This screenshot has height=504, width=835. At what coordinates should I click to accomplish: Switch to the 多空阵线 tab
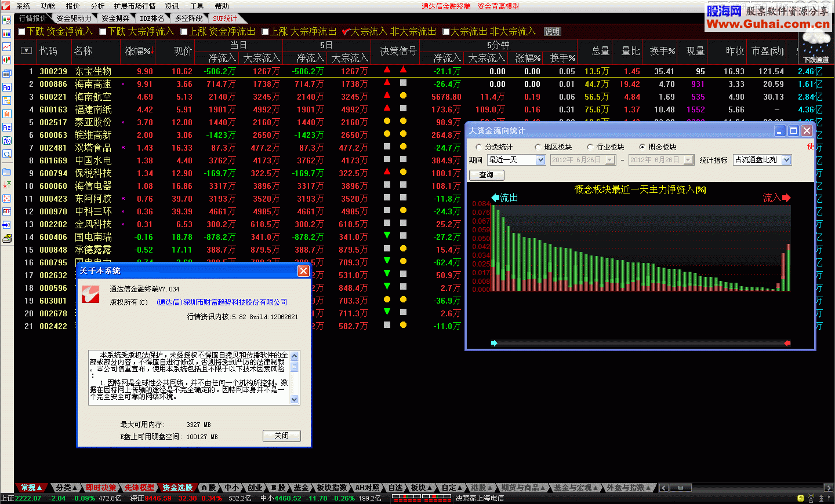click(x=189, y=19)
